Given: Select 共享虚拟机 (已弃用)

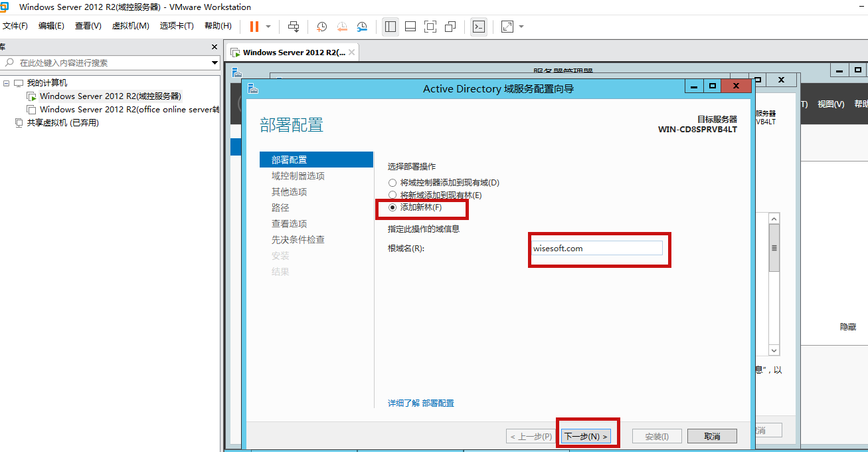Looking at the screenshot, I should tap(62, 123).
